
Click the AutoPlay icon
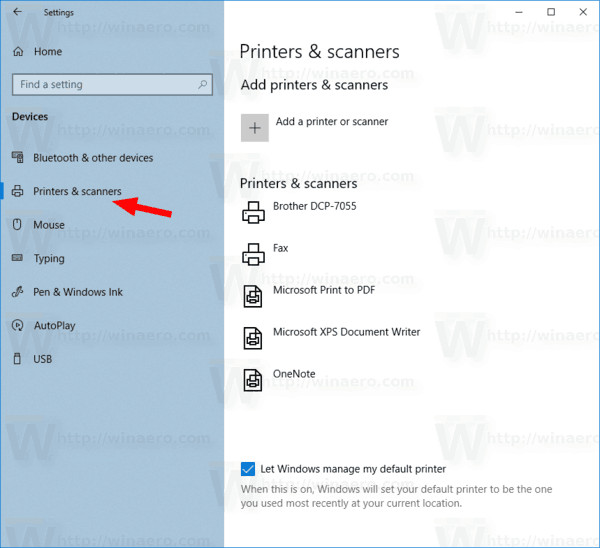[18, 325]
